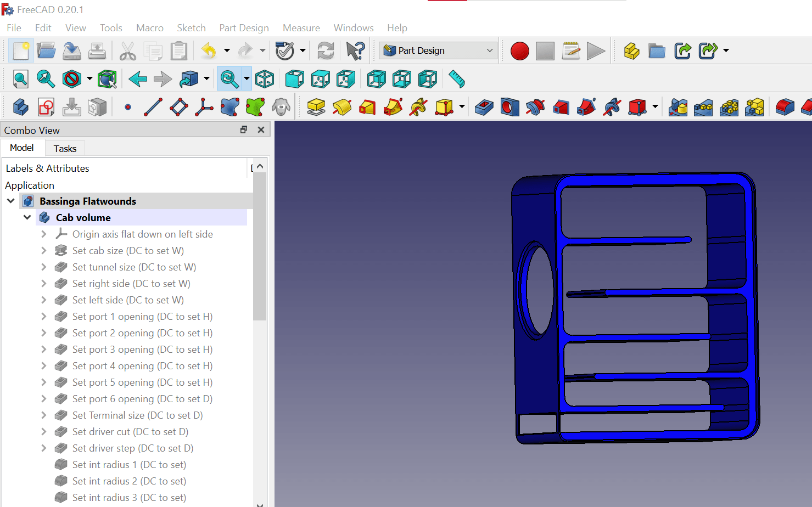The image size is (812, 507).
Task: Select the Measure distance ruler icon
Action: 457,79
